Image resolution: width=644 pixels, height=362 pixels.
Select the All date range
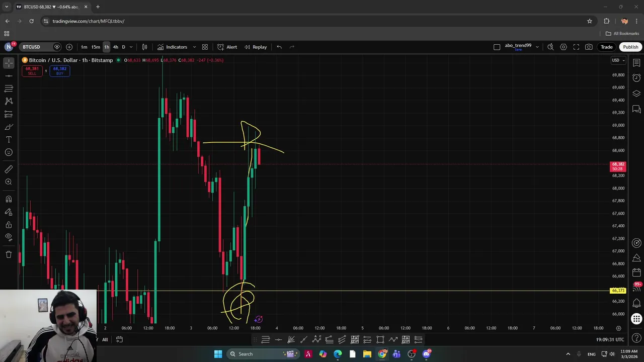[105, 339]
